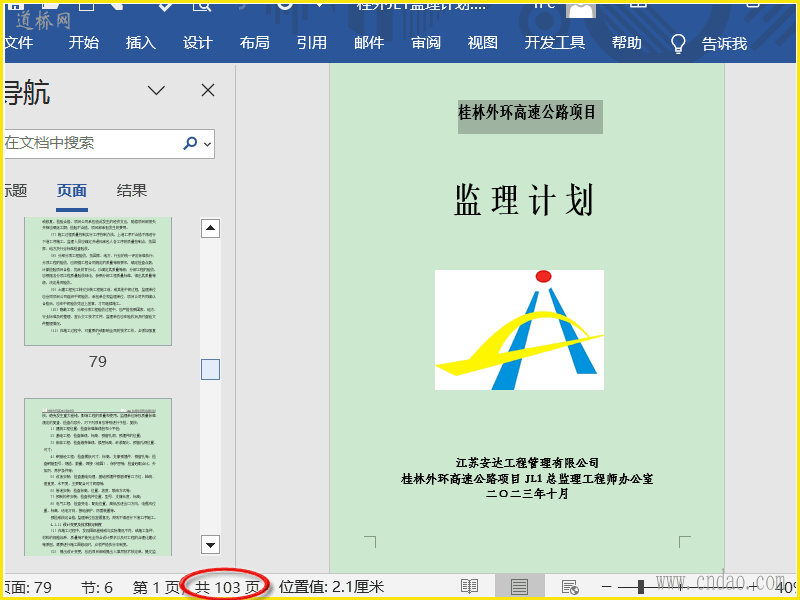Open the 视图 ribbon tab
Screen dimensions: 800x600
[x=483, y=43]
